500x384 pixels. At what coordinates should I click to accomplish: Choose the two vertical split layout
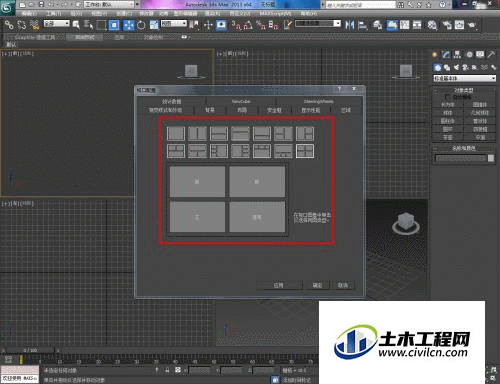(197, 133)
